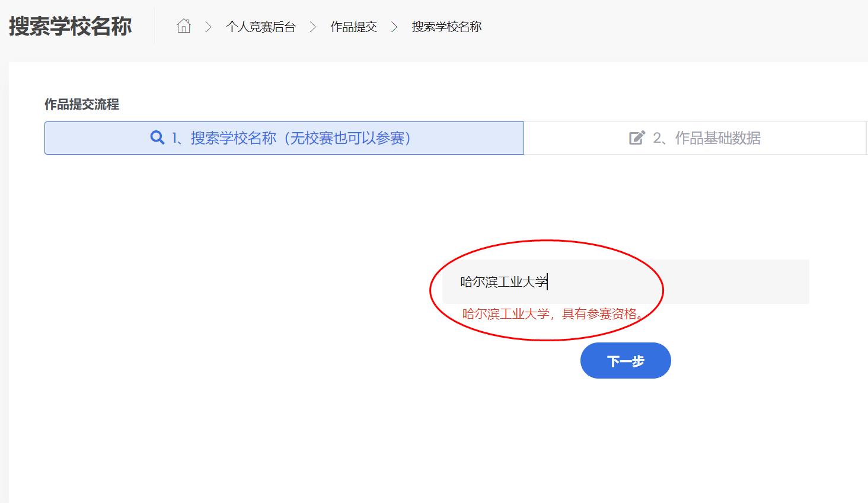868x503 pixels.
Task: Open 作品提交 breadcrumb link
Action: (x=353, y=27)
